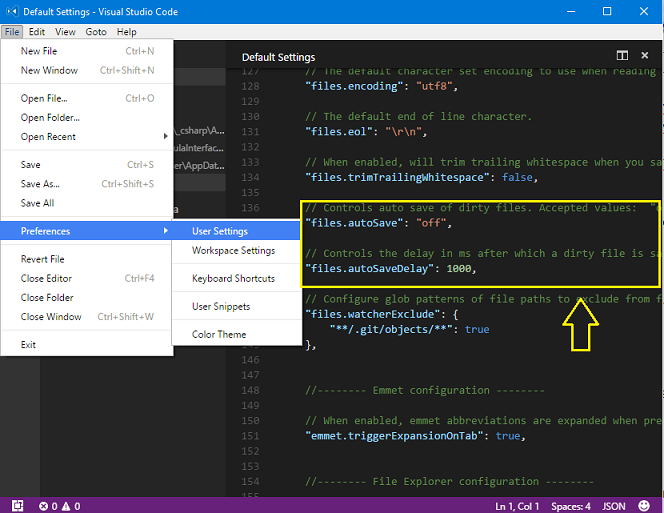Click the false value of trimTrailingWhitespace
Screen dimensions: 664x513
[517, 177]
